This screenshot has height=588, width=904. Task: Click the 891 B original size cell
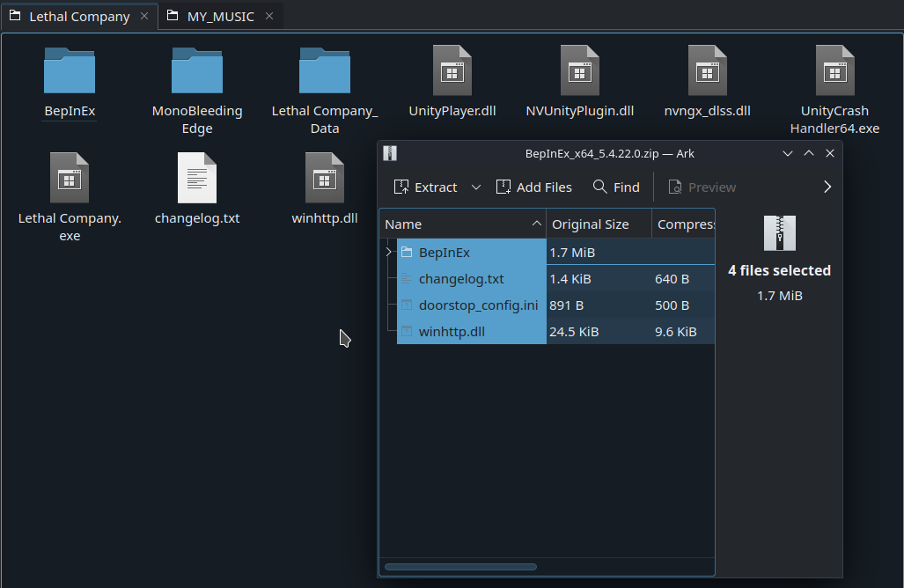(566, 305)
